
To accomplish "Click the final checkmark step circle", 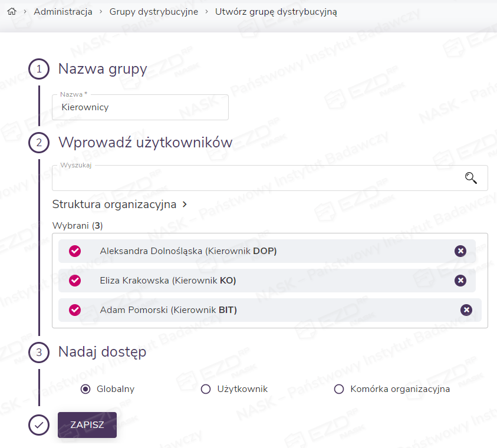I will [x=39, y=425].
